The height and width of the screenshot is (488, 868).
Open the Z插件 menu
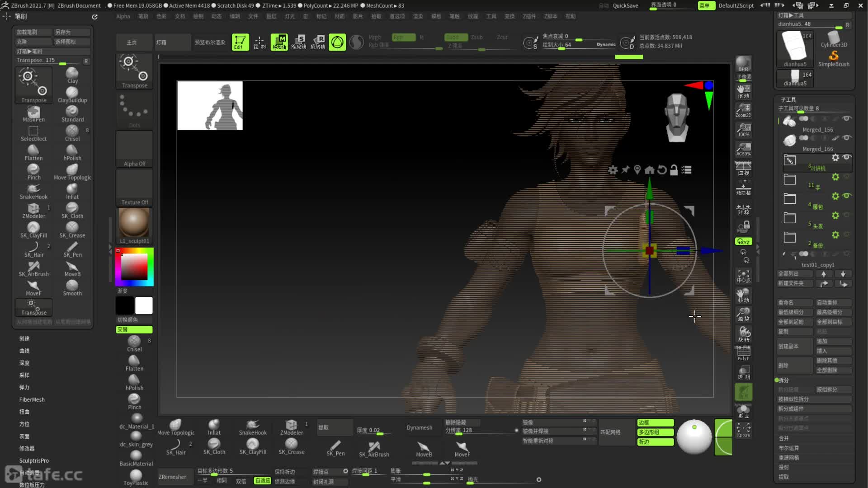[x=529, y=16]
